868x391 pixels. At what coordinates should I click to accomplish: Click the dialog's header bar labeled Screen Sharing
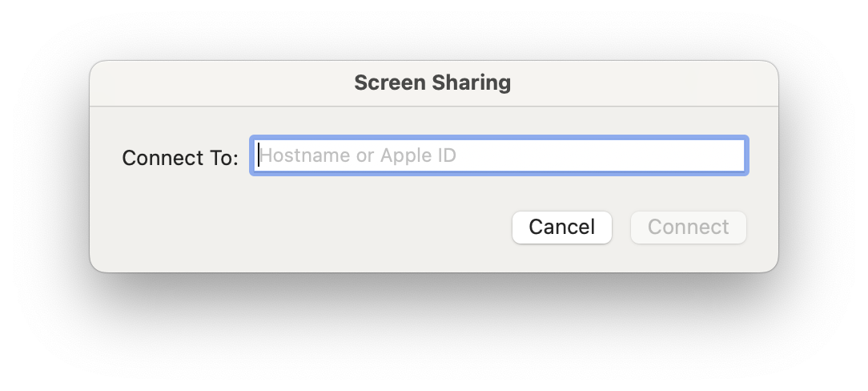(x=432, y=83)
